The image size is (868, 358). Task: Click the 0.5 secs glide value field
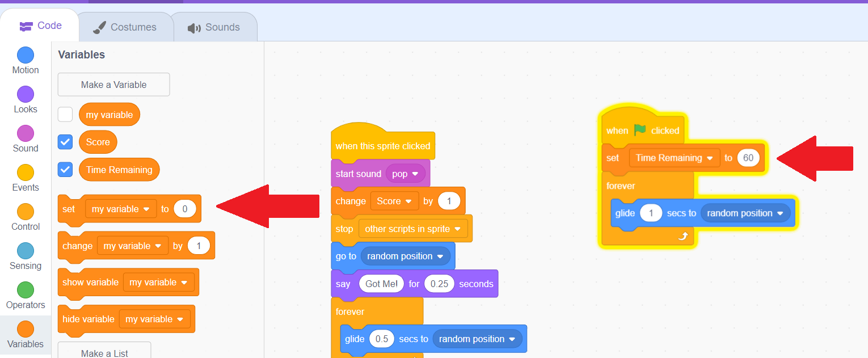point(382,339)
